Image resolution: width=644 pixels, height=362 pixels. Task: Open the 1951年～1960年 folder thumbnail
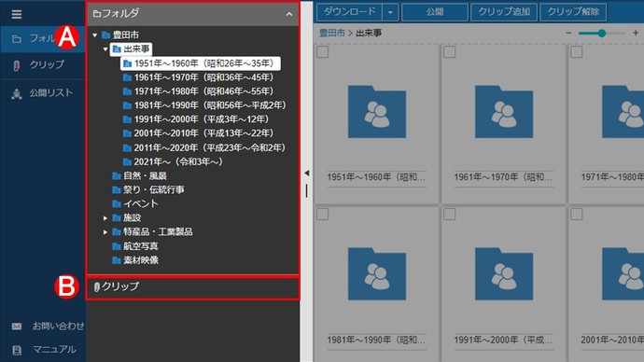[377, 112]
